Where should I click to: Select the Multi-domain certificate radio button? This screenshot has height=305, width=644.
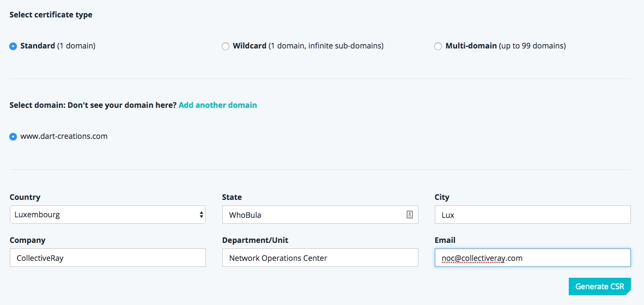click(438, 46)
